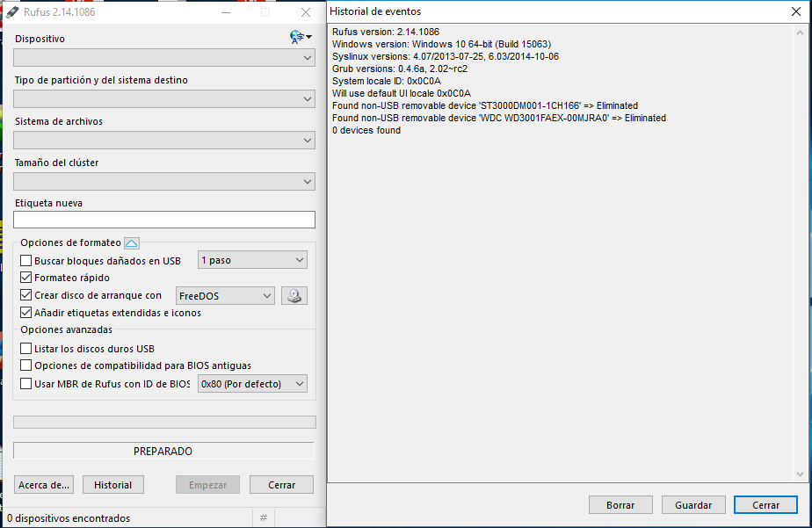This screenshot has width=812, height=528.
Task: Click the log scrollbar up arrow
Action: pos(800,33)
